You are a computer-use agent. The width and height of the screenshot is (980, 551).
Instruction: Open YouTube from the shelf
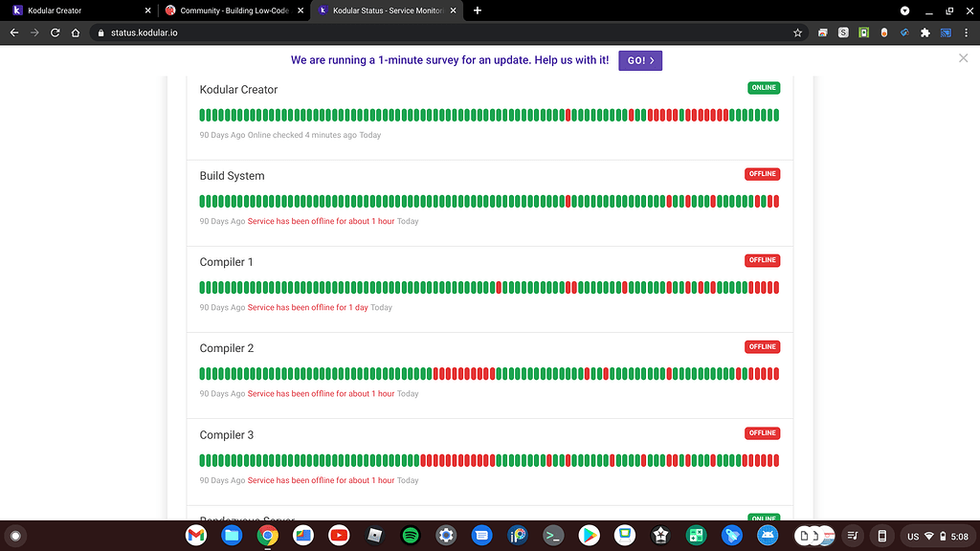click(338, 536)
